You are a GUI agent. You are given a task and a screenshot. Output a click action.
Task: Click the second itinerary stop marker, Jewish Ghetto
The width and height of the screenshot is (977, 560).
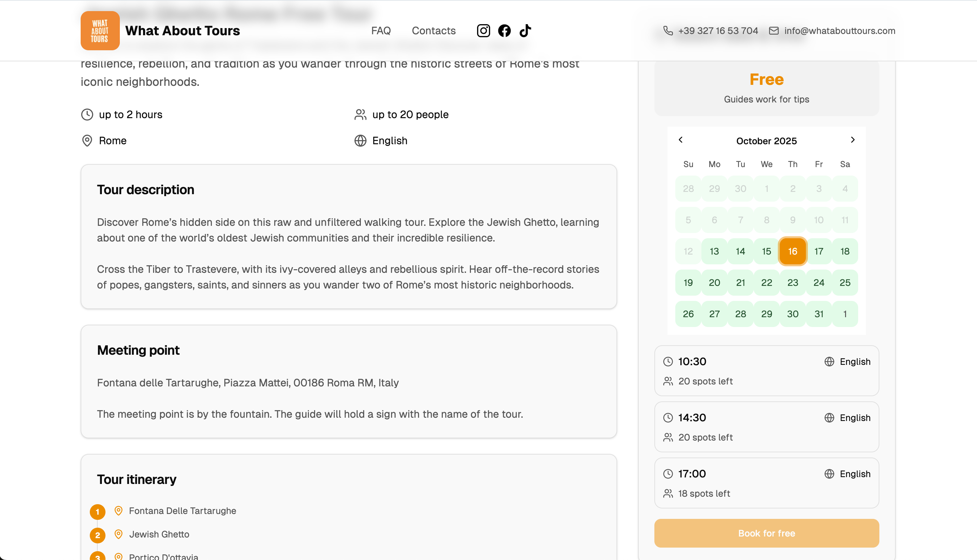click(97, 535)
